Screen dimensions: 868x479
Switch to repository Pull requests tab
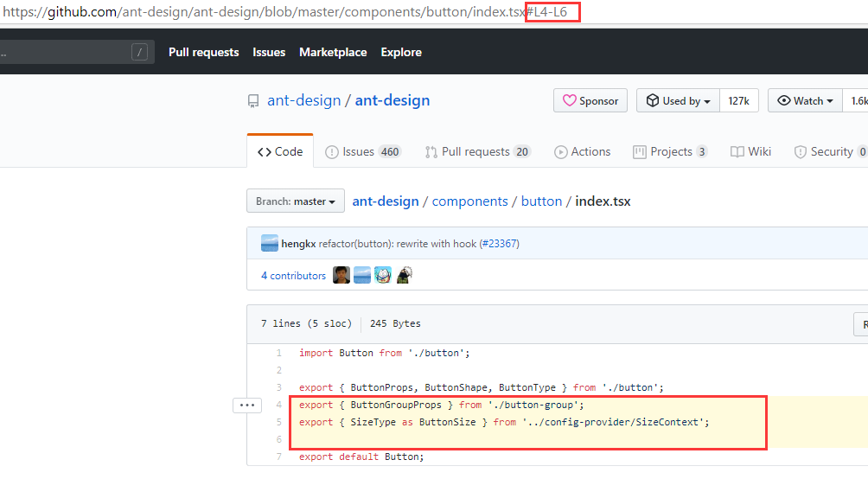pos(478,151)
